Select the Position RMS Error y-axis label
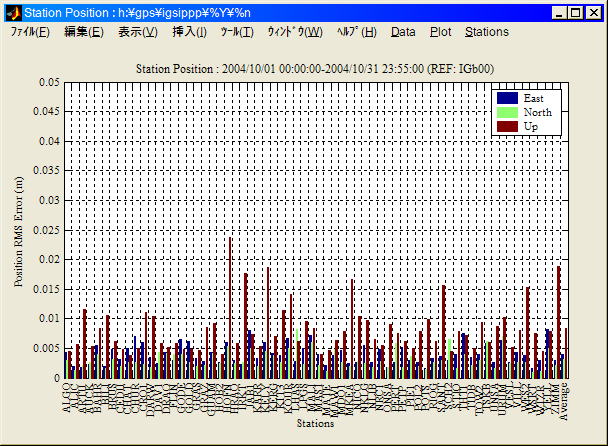The height and width of the screenshot is (446, 608). tap(20, 231)
